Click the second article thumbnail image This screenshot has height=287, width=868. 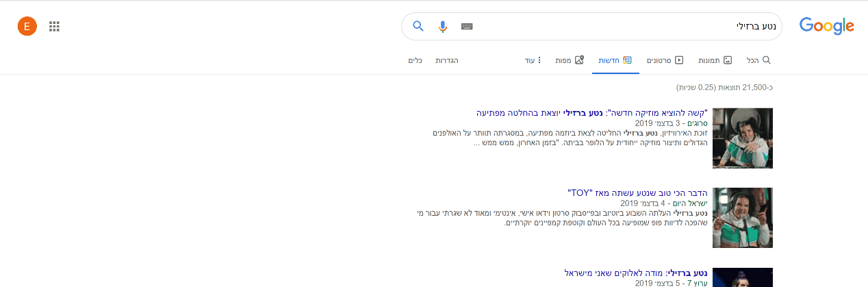click(x=742, y=218)
